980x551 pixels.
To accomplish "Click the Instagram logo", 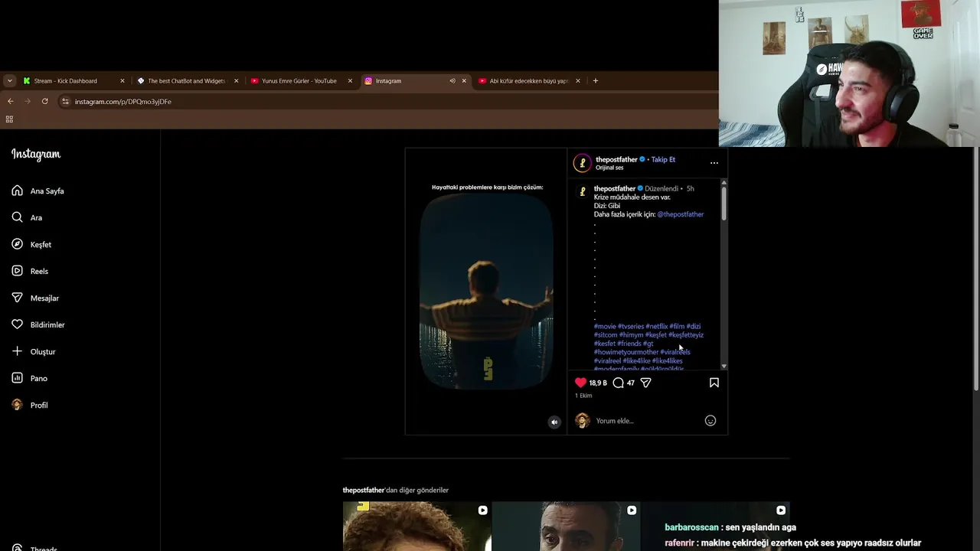I will [x=36, y=155].
